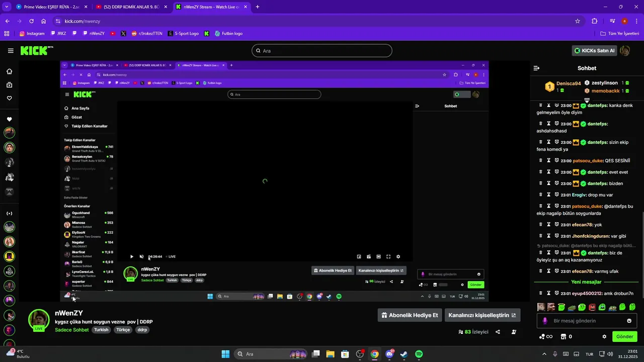Select the ddrp tag
This screenshot has width=644, height=362.
(x=142, y=330)
